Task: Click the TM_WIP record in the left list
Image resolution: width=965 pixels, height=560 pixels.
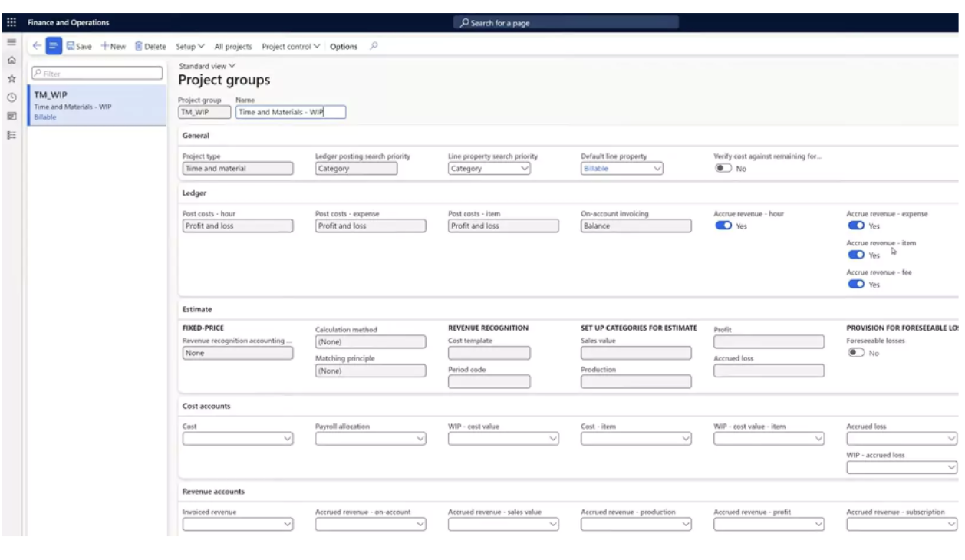Action: 77,101
